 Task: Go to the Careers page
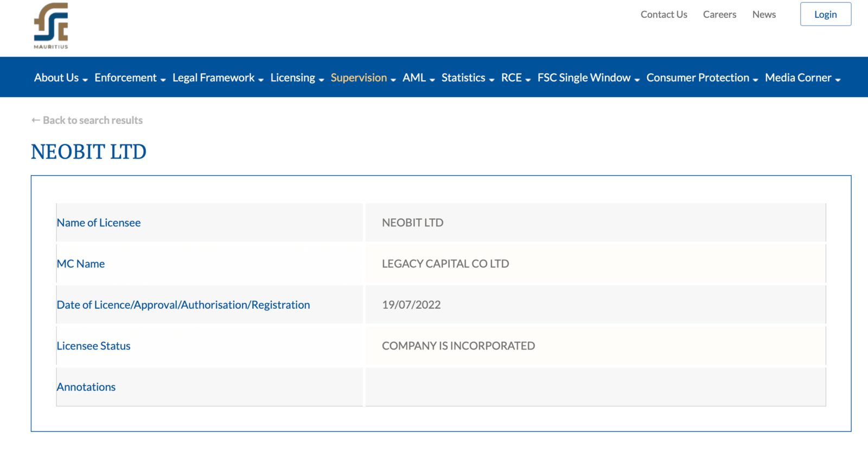point(719,15)
